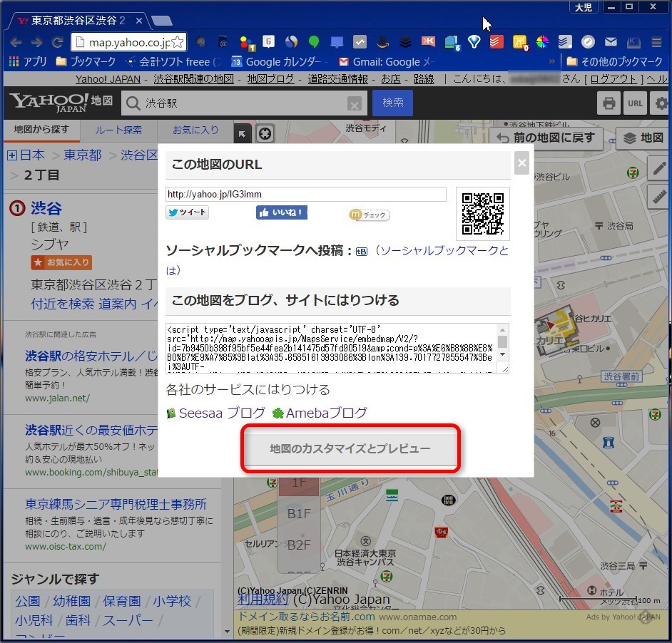
Task: Click the 東京都 breadcrumb link
Action: click(83, 155)
